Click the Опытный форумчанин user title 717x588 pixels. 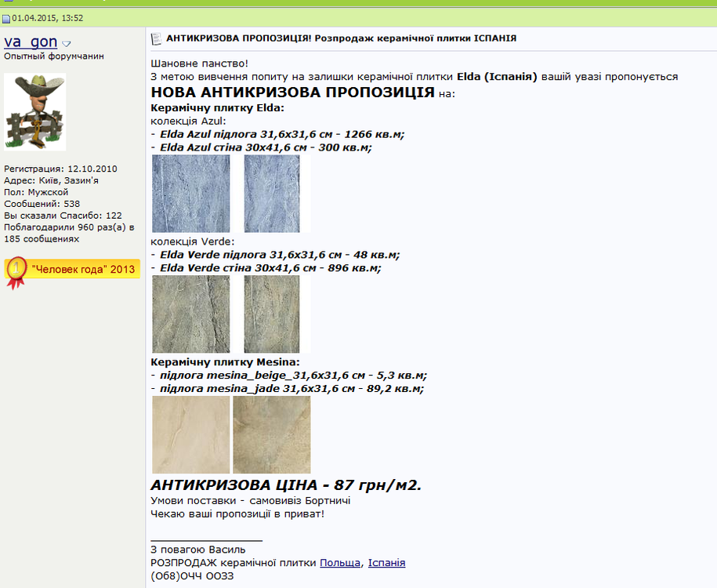click(54, 56)
